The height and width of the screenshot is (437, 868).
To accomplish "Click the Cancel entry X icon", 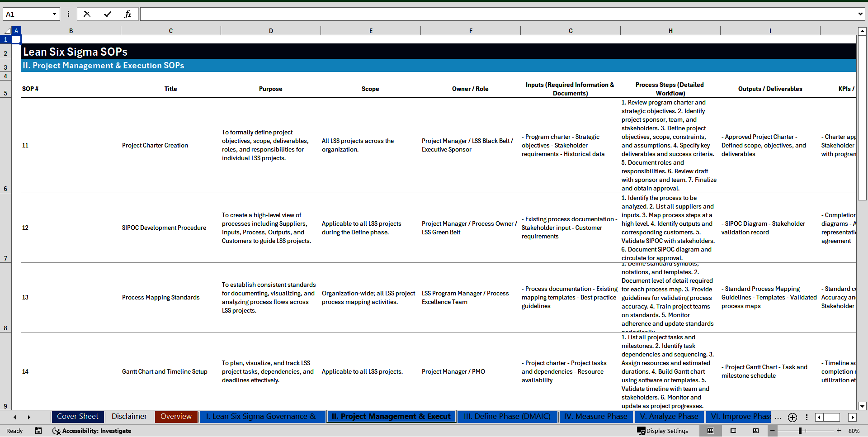I will 87,14.
